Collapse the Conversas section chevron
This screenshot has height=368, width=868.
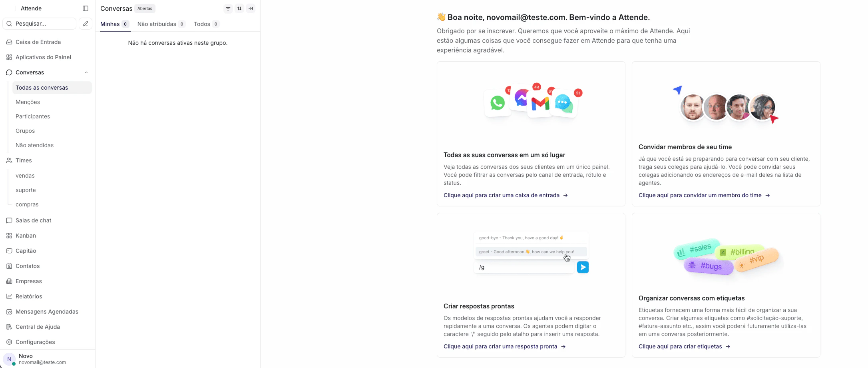point(86,72)
